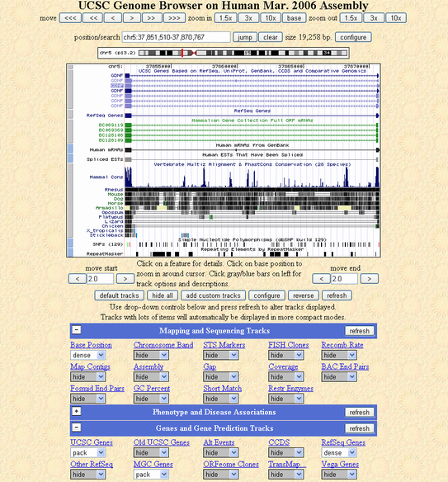Move view far left with <<< button
Screen dimensions: 448x482
click(70, 18)
